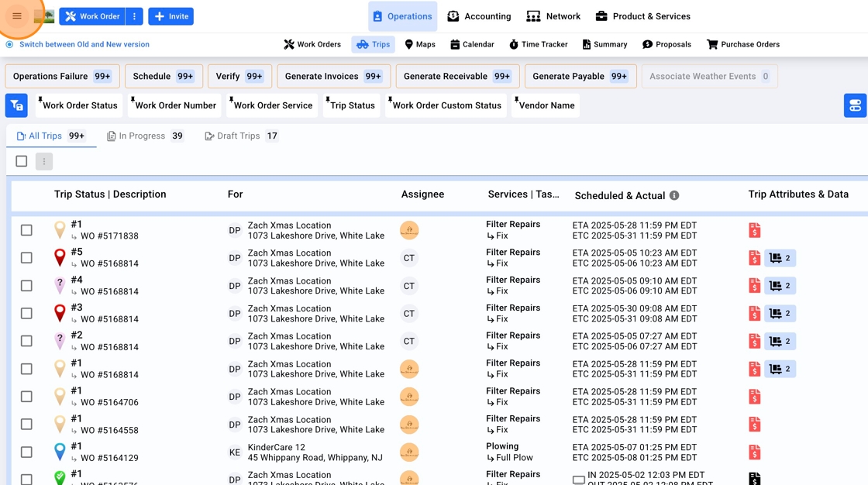Image resolution: width=868 pixels, height=485 pixels.
Task: Select the checkbox for WO #5164129 row
Action: coord(26,452)
